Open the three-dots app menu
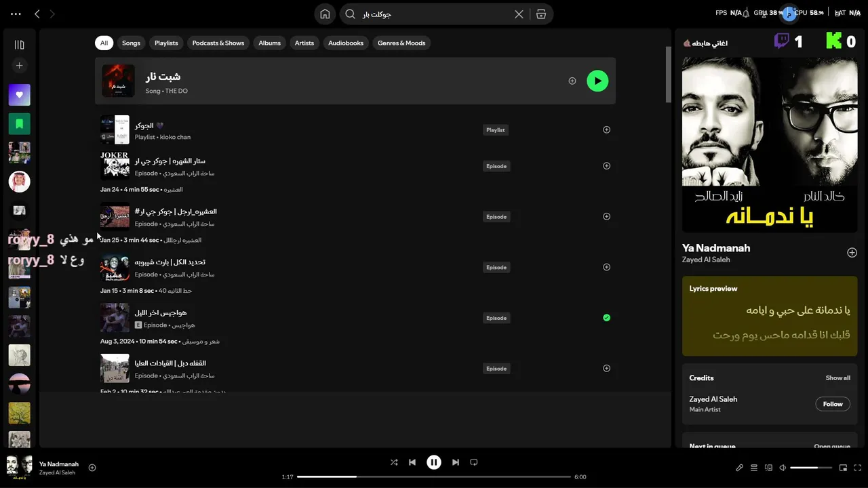Screen dimensions: 868x488 tap(16, 14)
